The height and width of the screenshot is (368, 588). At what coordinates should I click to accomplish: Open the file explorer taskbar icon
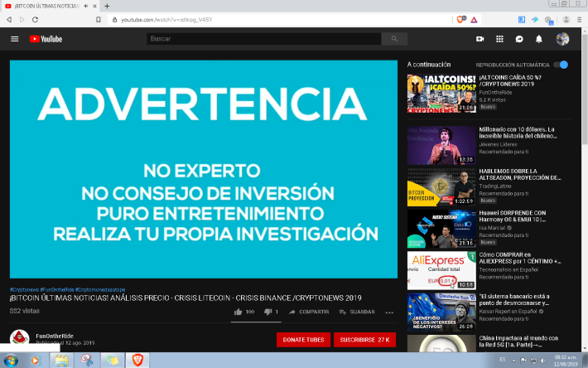(61, 361)
